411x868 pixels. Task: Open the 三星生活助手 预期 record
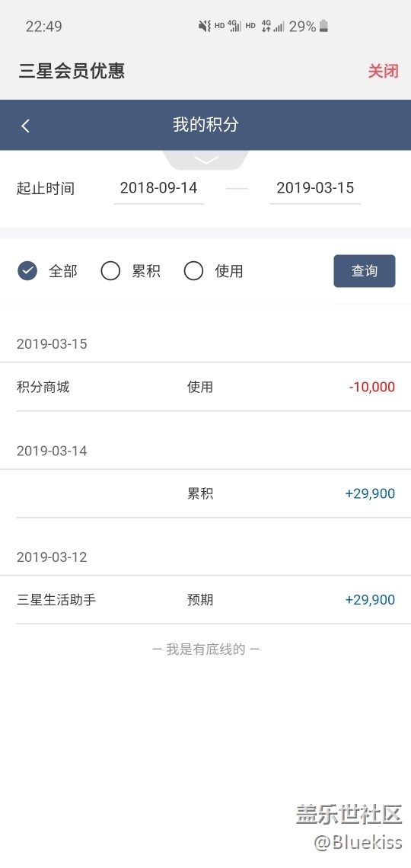click(205, 600)
